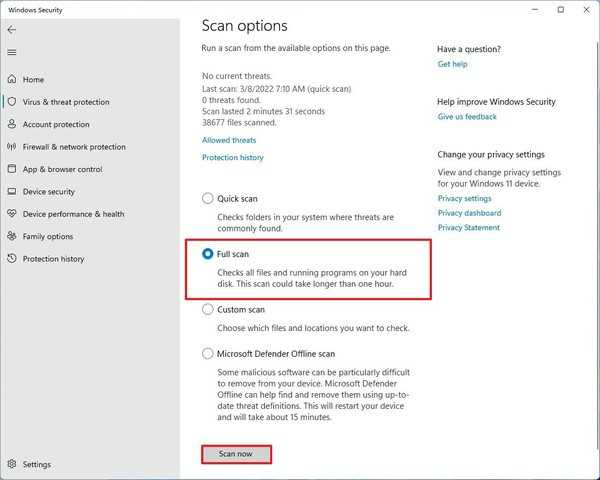Open App & browser control section
The width and height of the screenshot is (600, 480).
point(62,169)
